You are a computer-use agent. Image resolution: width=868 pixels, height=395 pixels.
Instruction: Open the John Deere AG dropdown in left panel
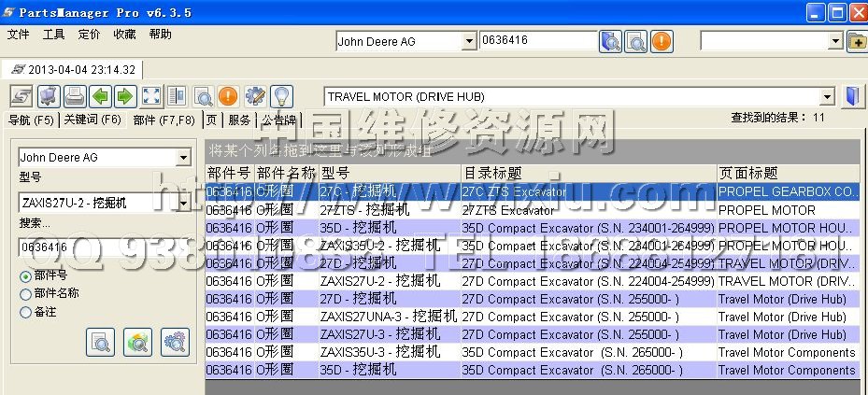183,158
